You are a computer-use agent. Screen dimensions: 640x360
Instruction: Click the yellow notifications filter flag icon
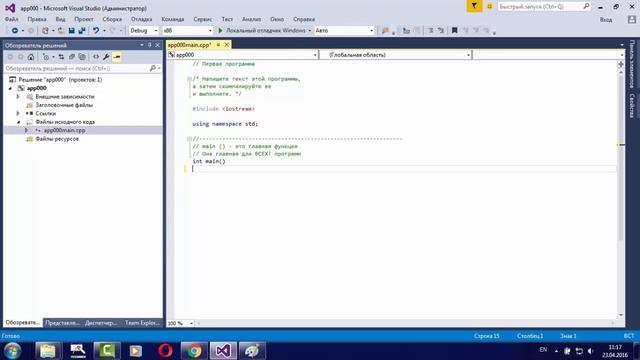click(474, 6)
